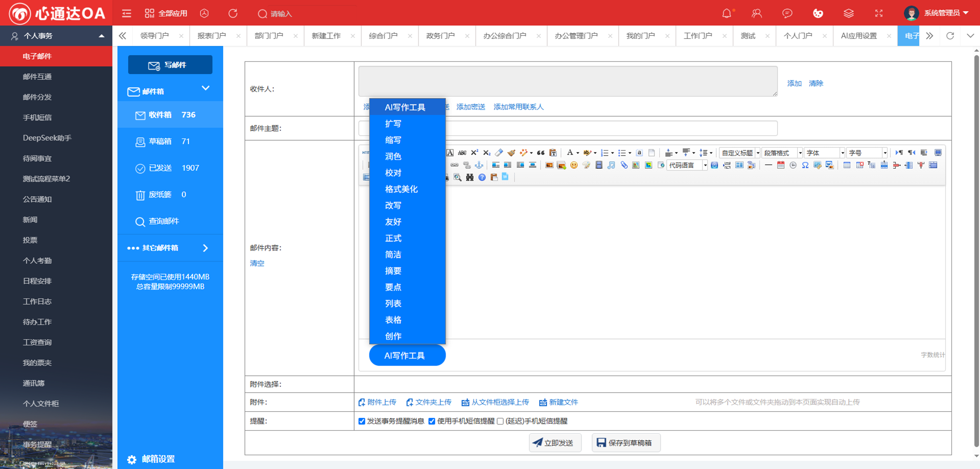Collapse the sidebar with hamburger icon
Viewport: 980px width, 469px height.
tap(127, 13)
